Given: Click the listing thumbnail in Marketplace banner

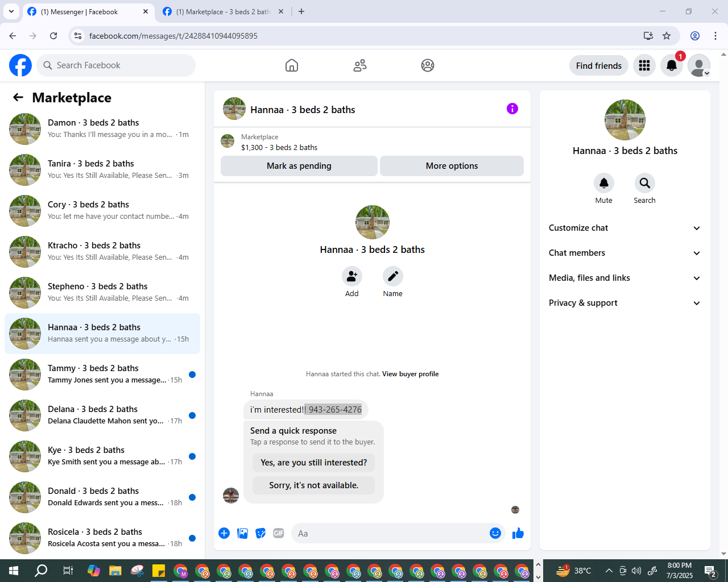Looking at the screenshot, I should [x=227, y=141].
